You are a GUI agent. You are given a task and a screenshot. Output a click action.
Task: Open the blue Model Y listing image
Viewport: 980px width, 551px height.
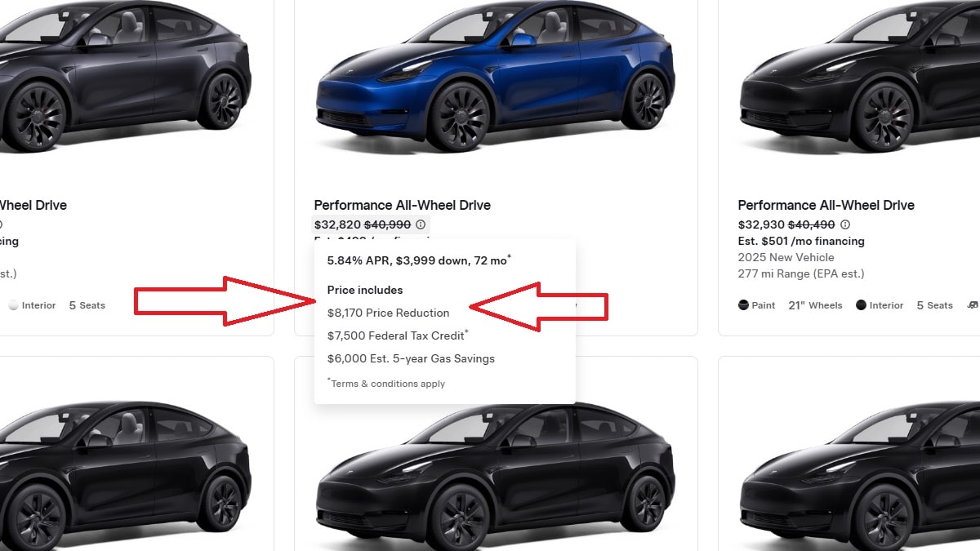(495, 82)
